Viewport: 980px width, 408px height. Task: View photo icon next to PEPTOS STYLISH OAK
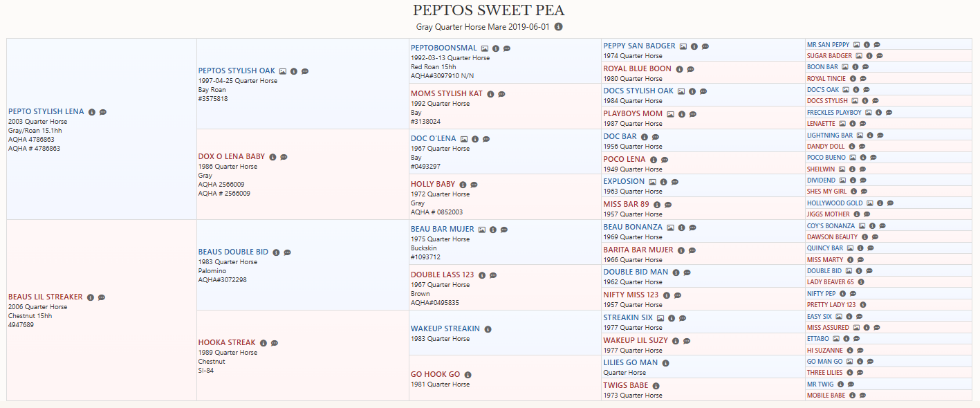click(283, 71)
